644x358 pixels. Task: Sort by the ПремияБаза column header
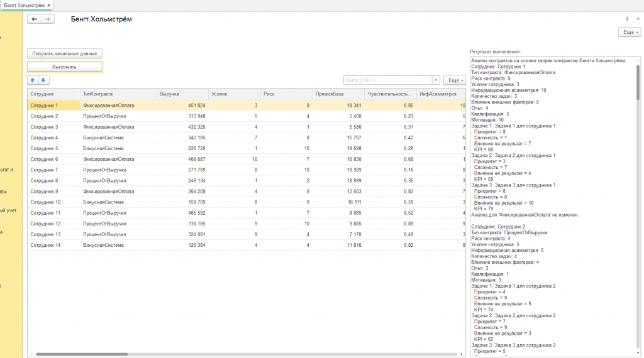(338, 94)
